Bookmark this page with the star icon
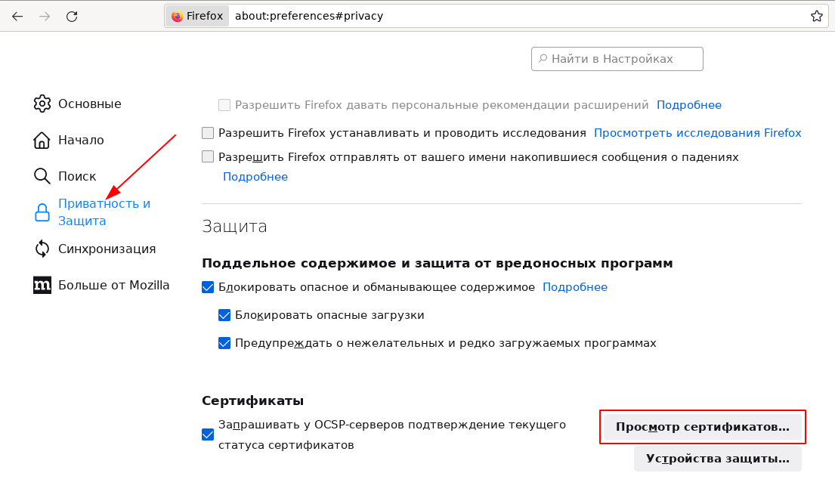The image size is (835, 504). pyautogui.click(x=816, y=16)
